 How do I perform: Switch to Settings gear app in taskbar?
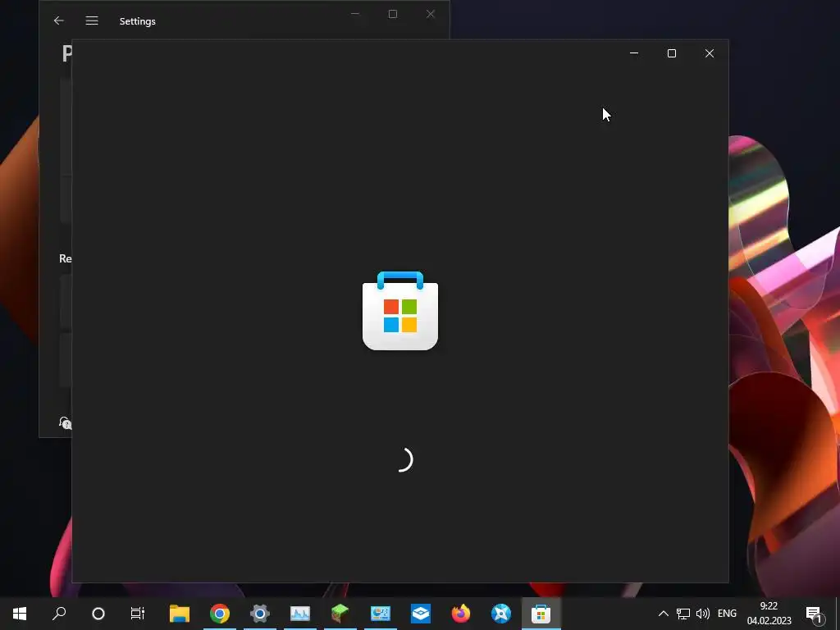click(x=260, y=614)
